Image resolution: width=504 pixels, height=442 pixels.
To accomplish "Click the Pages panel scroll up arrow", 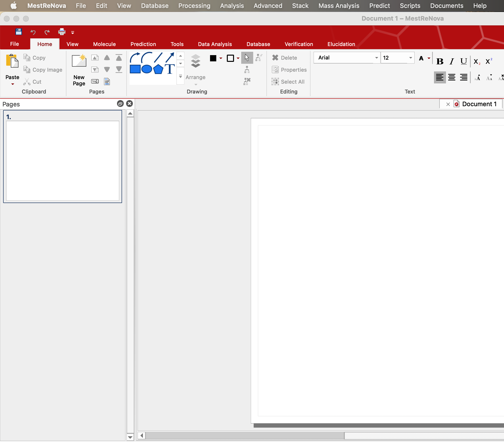I will [130, 113].
